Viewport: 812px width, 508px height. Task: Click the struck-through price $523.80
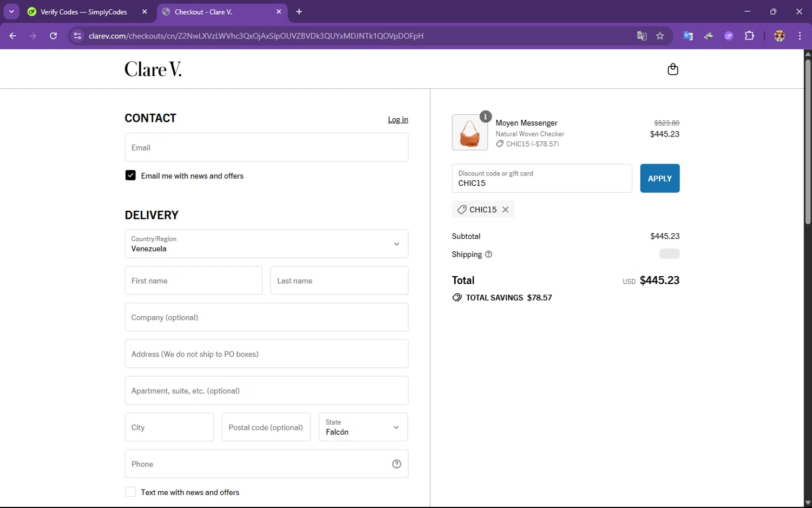coord(666,123)
